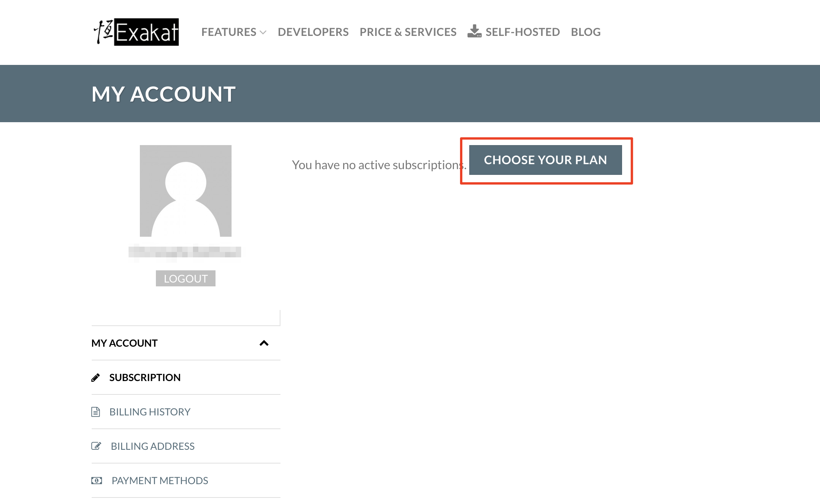View Payment Methods in the sidebar
The image size is (820, 504).
[160, 481]
